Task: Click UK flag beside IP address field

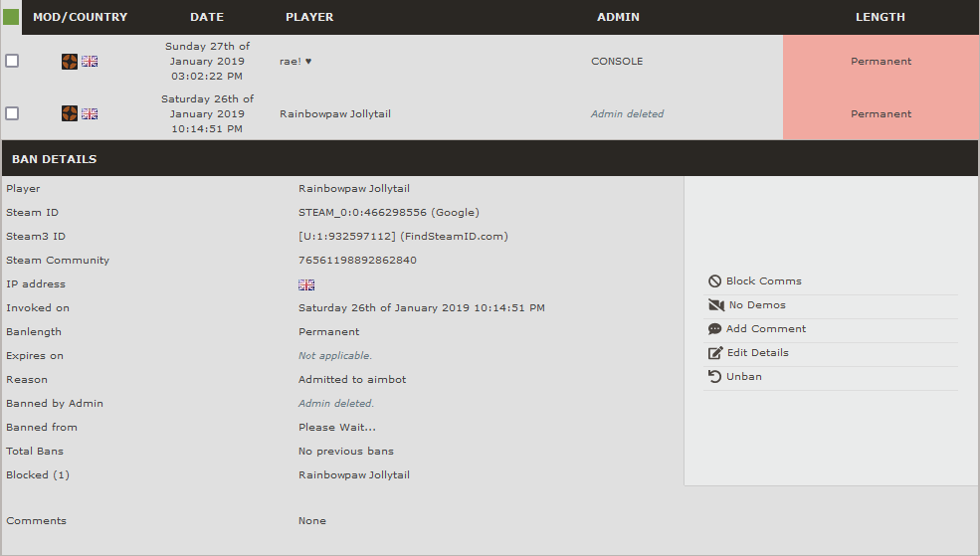Action: (306, 284)
